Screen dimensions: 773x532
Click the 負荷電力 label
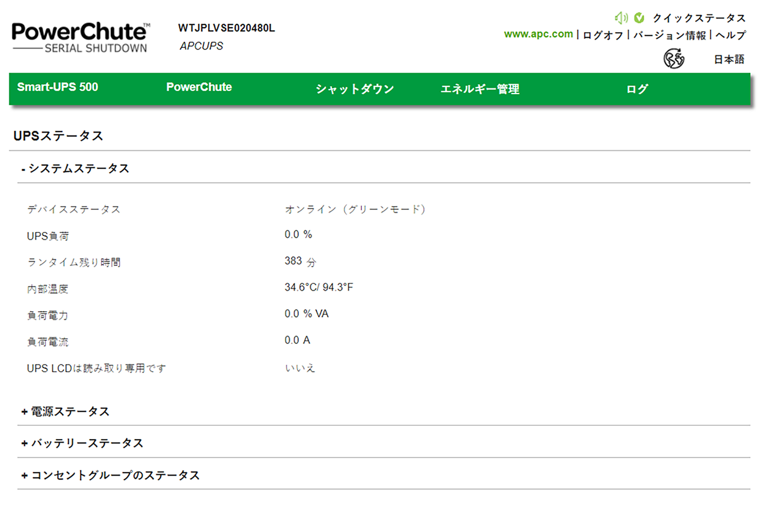(x=48, y=315)
